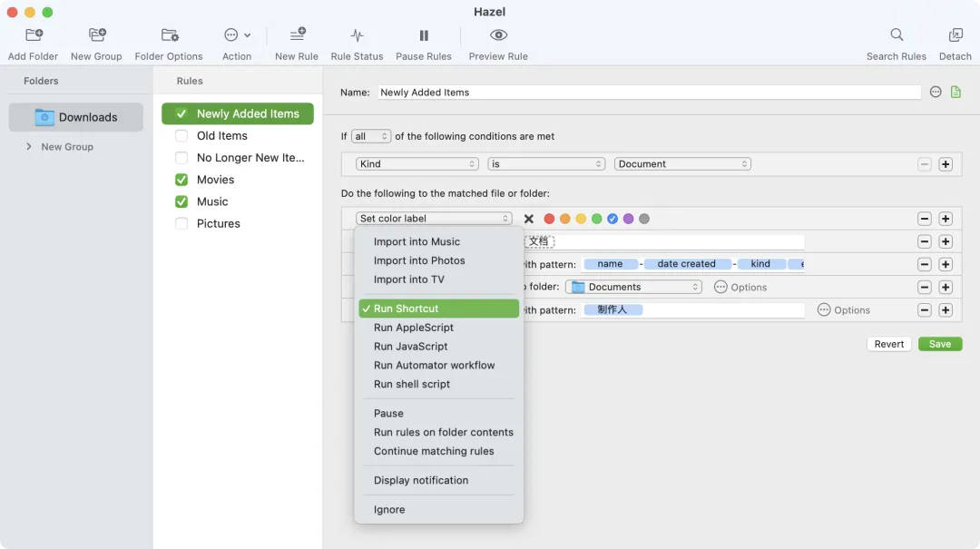Remove the Kind condition with minus

[925, 164]
